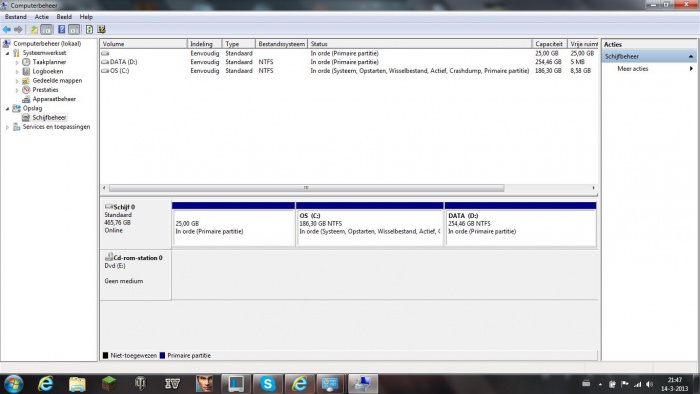Launch the GTA IV taskbar icon
Screen dimensions: 700x394
click(172, 384)
